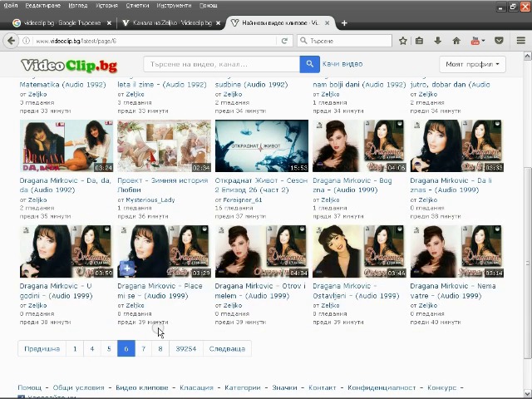Expand the 'Моят профил' dropdown

[x=472, y=64]
